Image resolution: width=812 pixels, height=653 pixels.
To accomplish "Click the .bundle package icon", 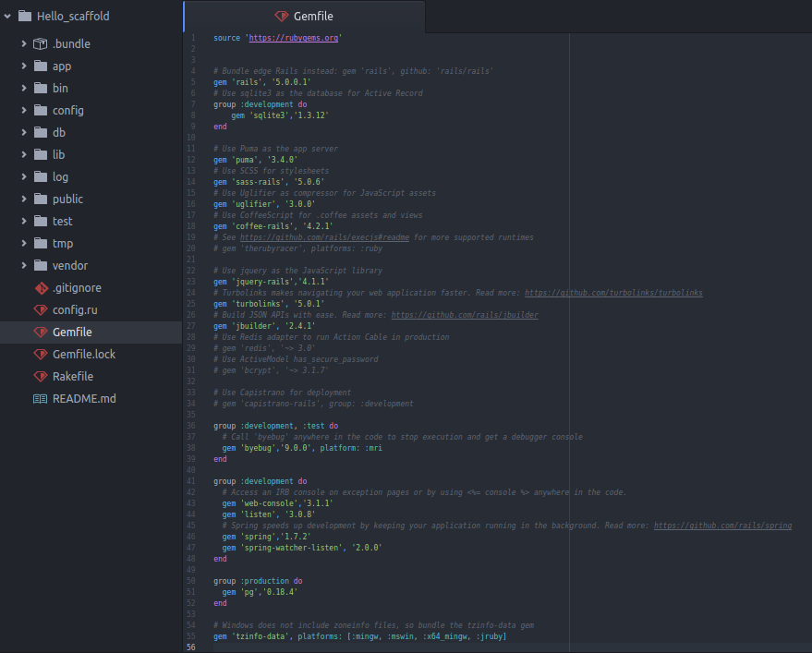I will click(x=39, y=43).
